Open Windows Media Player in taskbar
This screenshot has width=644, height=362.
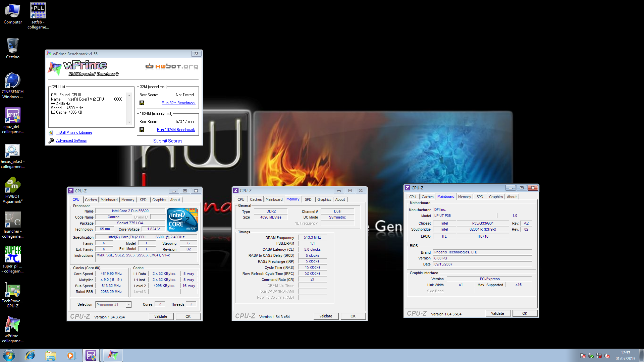tap(70, 355)
